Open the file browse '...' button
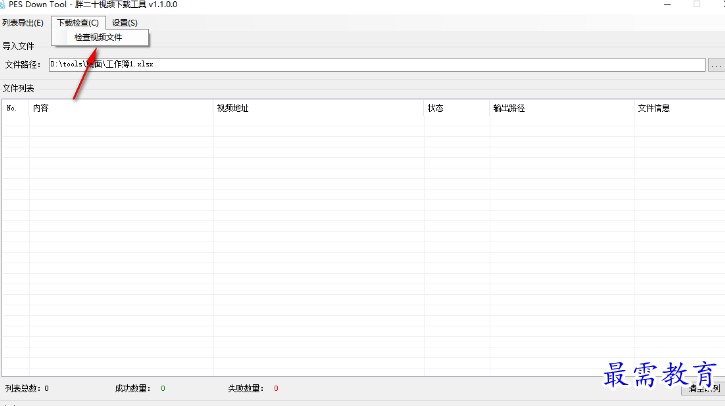The height and width of the screenshot is (406, 725). 716,65
